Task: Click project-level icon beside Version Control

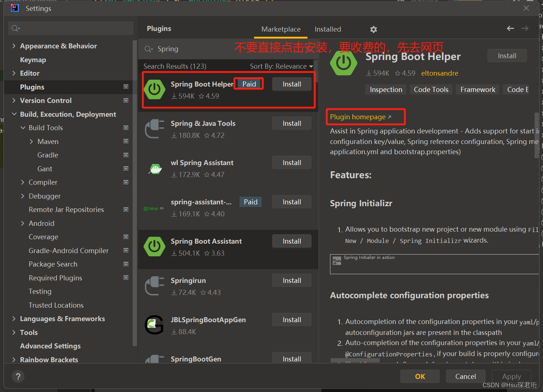Action: pos(126,100)
